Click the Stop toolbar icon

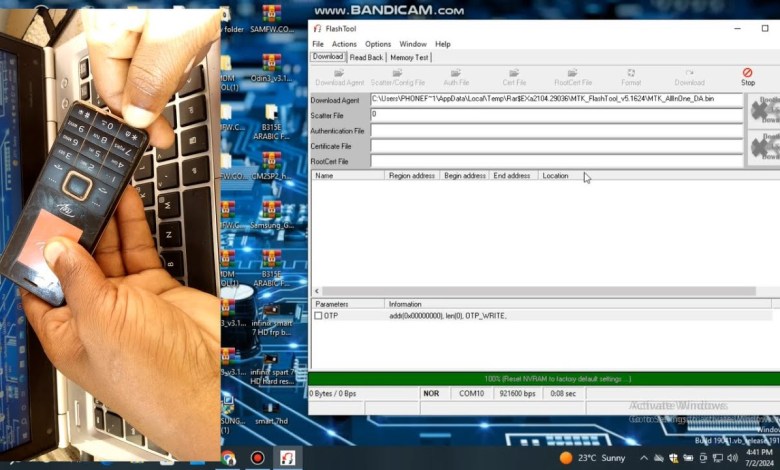pyautogui.click(x=747, y=76)
